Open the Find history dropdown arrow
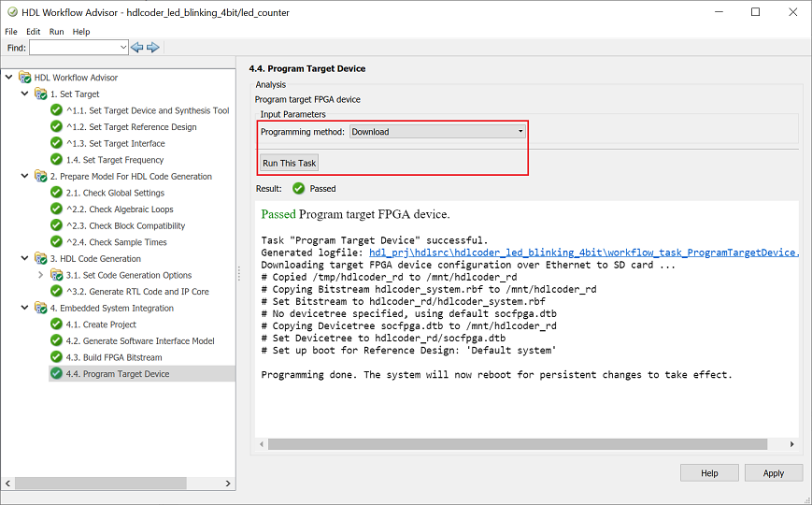 123,47
